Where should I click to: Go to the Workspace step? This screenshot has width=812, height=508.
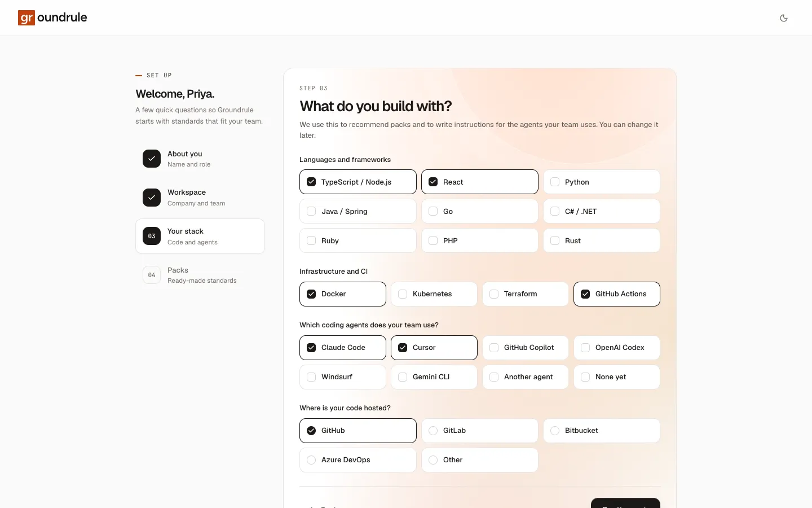click(200, 198)
